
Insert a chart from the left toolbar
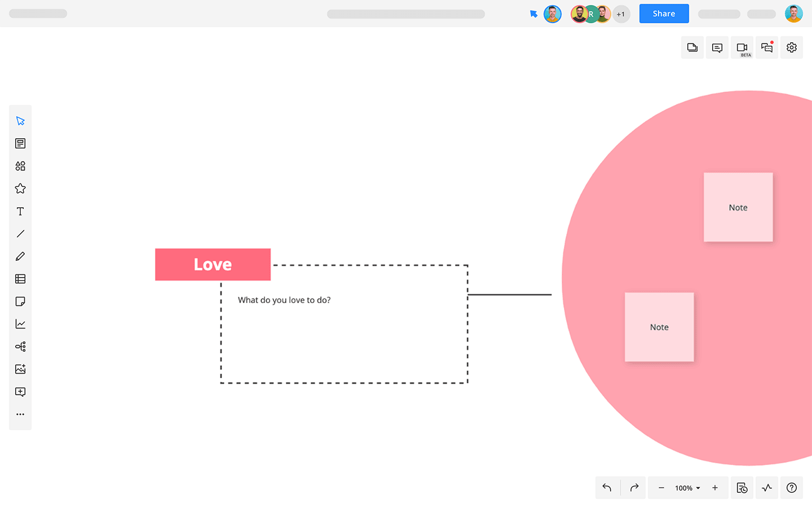(x=20, y=324)
